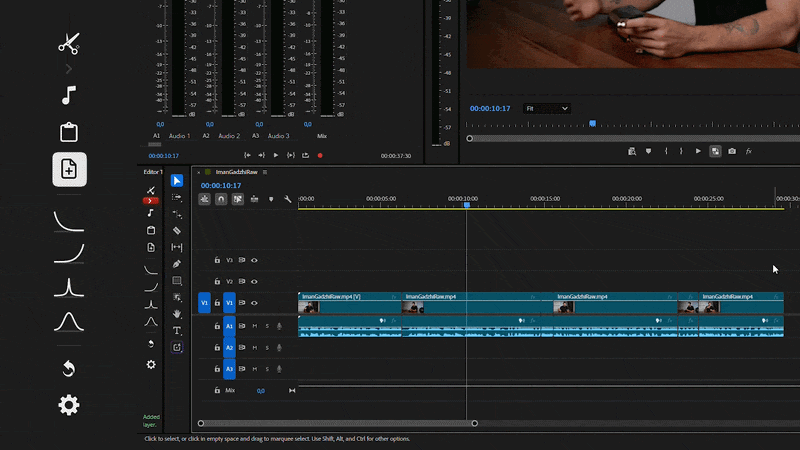This screenshot has width=800, height=450.
Task: Select the Pen tool
Action: tap(177, 264)
